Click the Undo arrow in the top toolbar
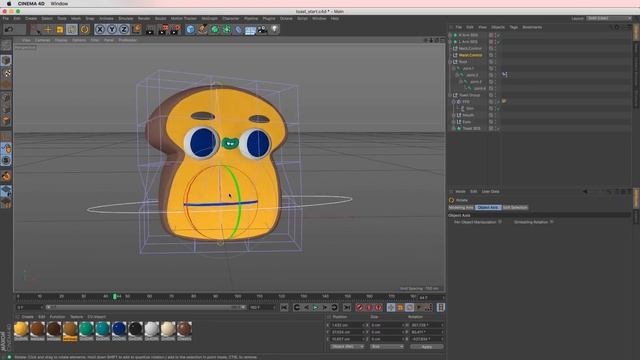 [9, 29]
